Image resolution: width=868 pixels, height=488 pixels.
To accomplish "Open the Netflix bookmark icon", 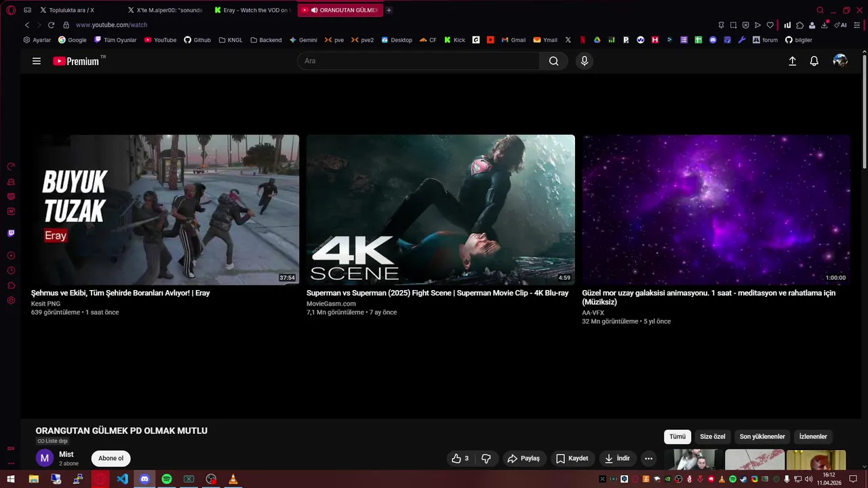I will point(583,40).
